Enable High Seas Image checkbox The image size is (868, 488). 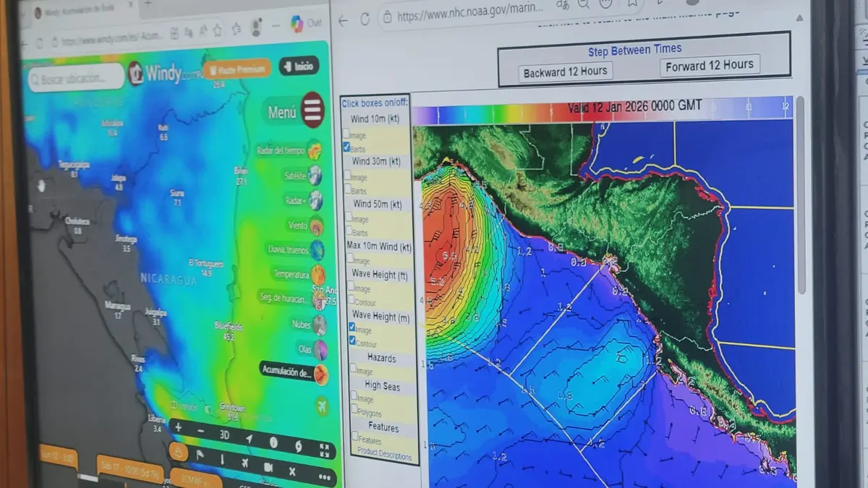[x=354, y=395]
